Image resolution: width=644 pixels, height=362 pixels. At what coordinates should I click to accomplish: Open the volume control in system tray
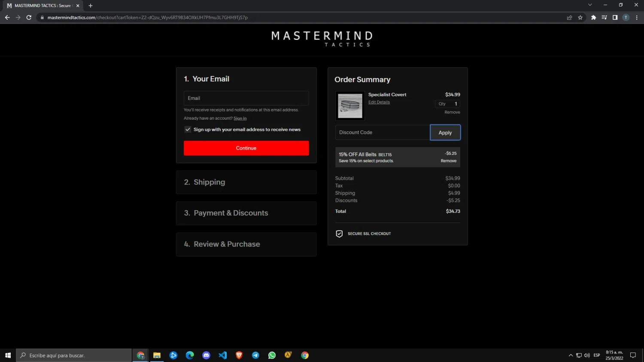[587, 355]
